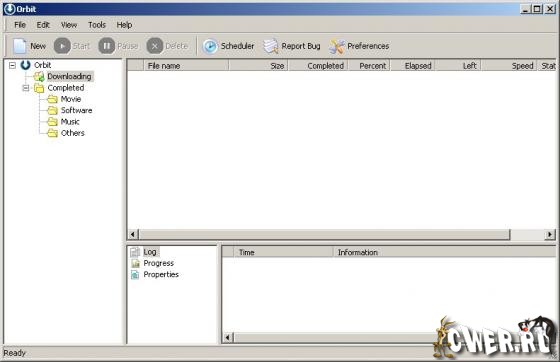Select the Software folder
Image resolution: width=560 pixels, height=362 pixels.
coord(76,110)
